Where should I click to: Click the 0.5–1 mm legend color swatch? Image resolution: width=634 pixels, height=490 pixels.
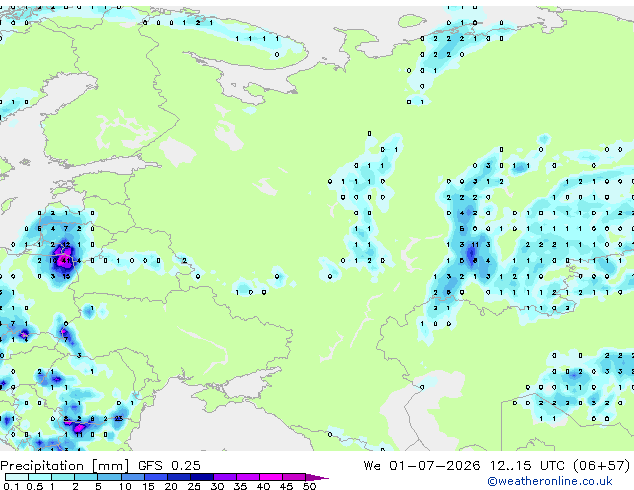click(x=40, y=477)
